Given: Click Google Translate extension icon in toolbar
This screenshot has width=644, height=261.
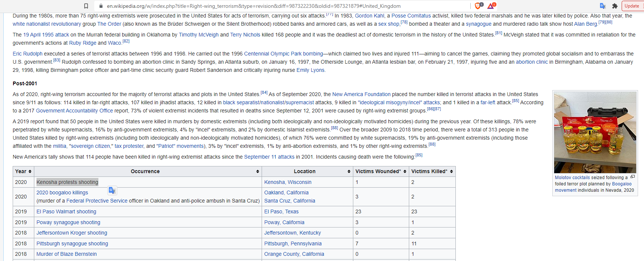Looking at the screenshot, I should point(603,6).
